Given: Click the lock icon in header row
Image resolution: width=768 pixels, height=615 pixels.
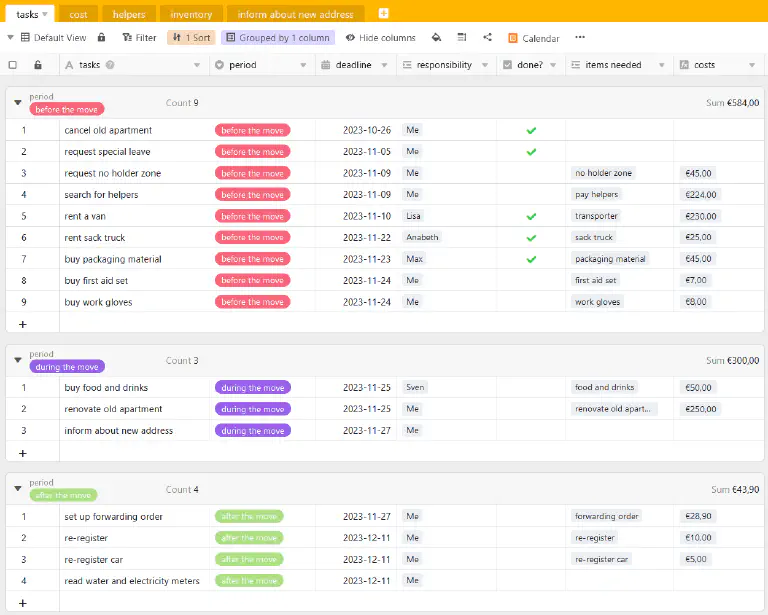Looking at the screenshot, I should [38, 65].
